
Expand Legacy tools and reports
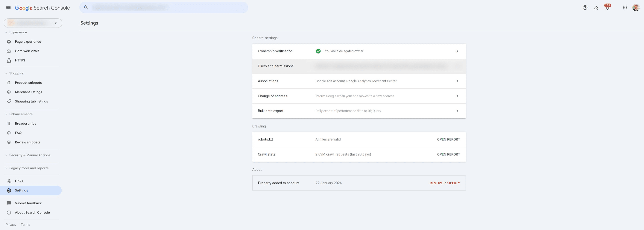click(29, 168)
